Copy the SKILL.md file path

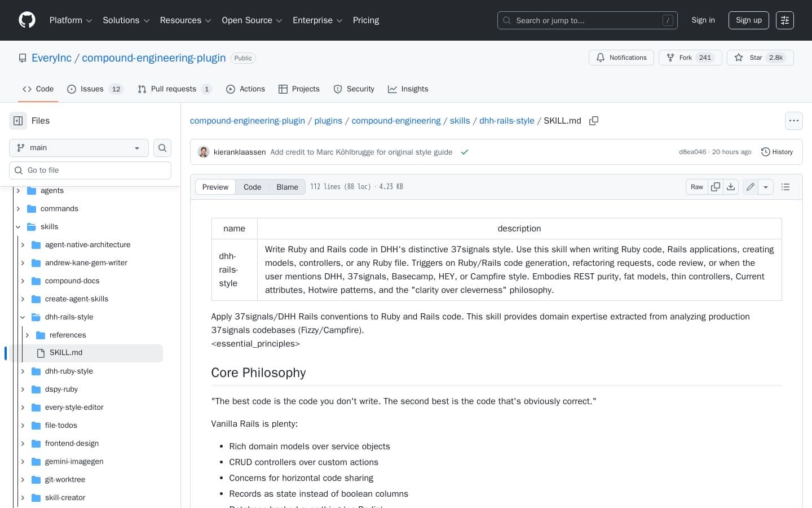click(594, 121)
